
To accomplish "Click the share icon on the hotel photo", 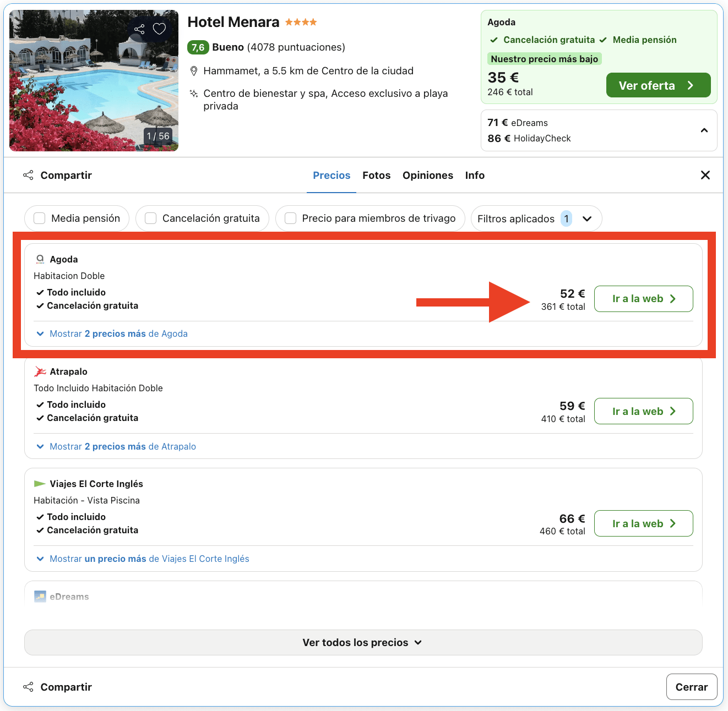I will point(139,29).
